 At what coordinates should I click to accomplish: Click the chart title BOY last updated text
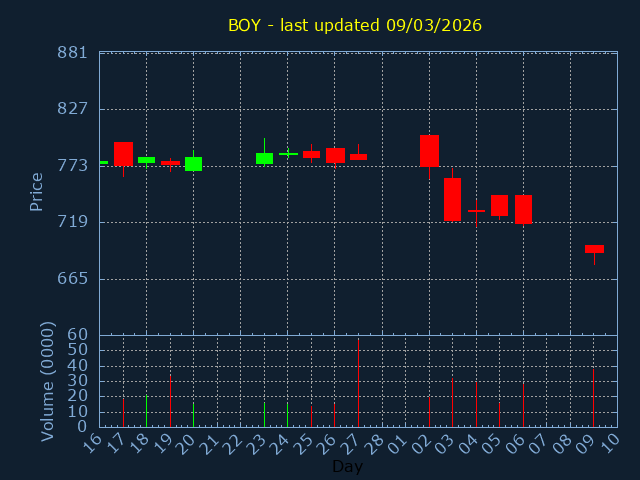(x=354, y=25)
